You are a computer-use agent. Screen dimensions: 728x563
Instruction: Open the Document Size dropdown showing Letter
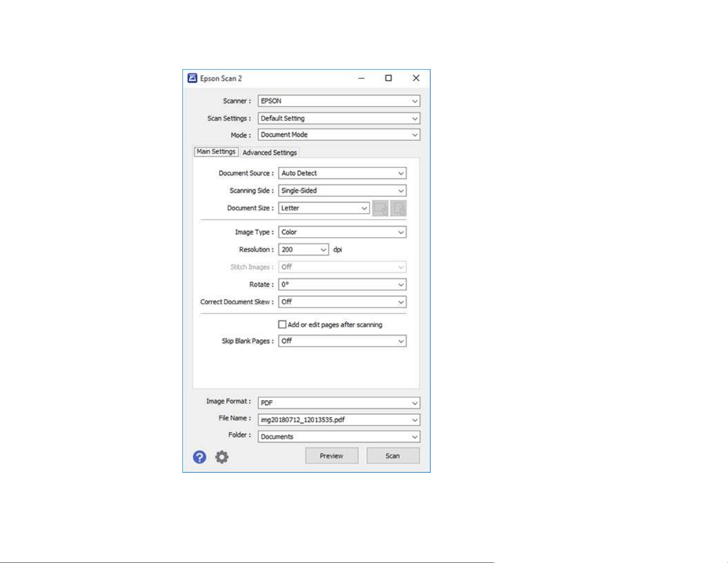pos(324,208)
